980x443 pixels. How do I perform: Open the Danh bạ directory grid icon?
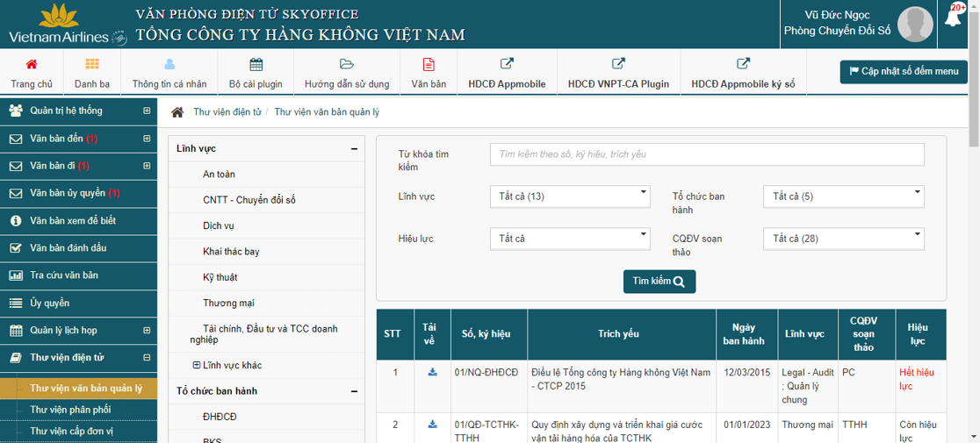pyautogui.click(x=92, y=64)
